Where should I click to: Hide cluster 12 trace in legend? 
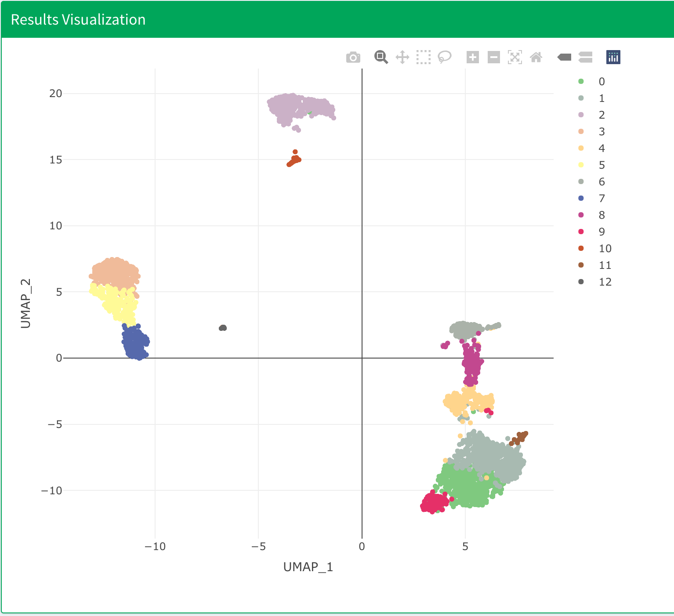coord(594,282)
